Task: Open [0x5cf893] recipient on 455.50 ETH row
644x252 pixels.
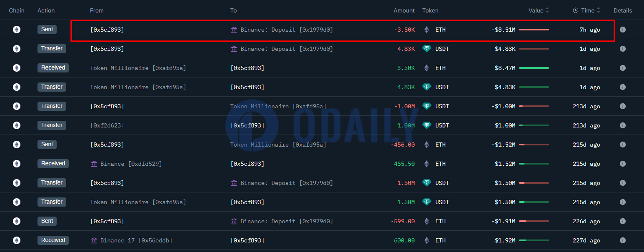Action: [247, 164]
